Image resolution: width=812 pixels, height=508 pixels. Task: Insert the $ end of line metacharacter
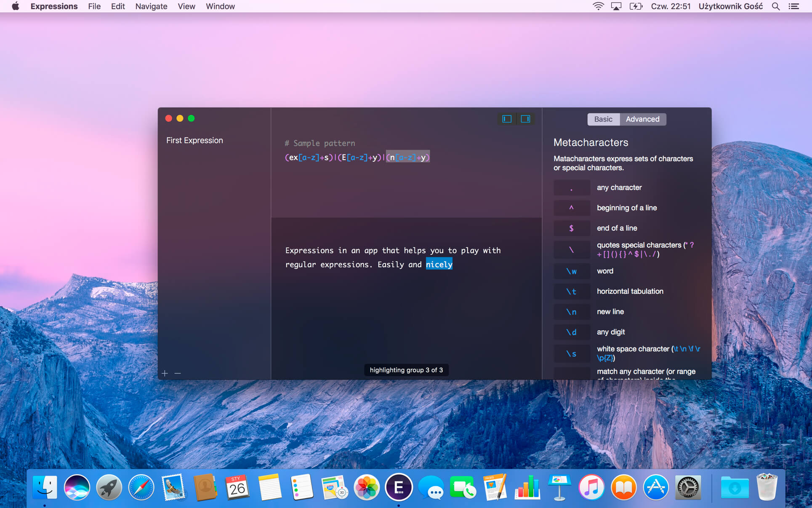tap(571, 228)
